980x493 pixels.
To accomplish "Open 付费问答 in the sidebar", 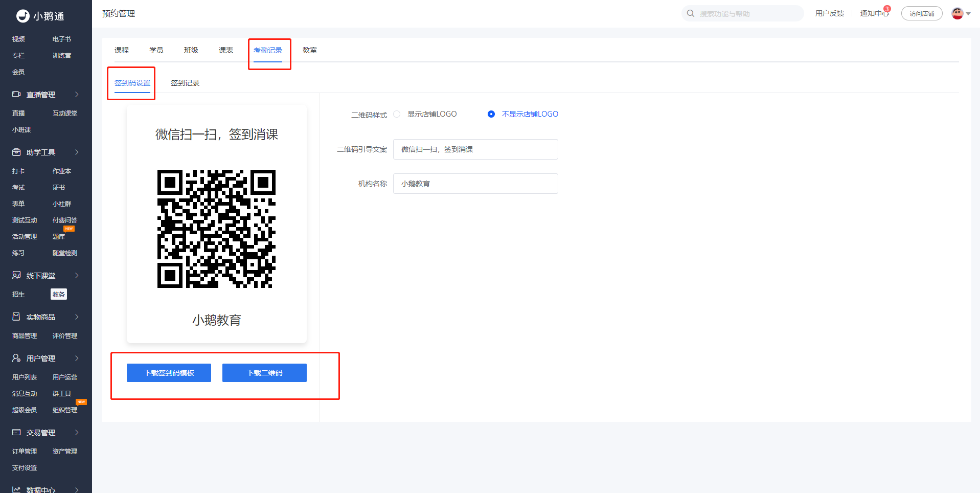I will 65,220.
